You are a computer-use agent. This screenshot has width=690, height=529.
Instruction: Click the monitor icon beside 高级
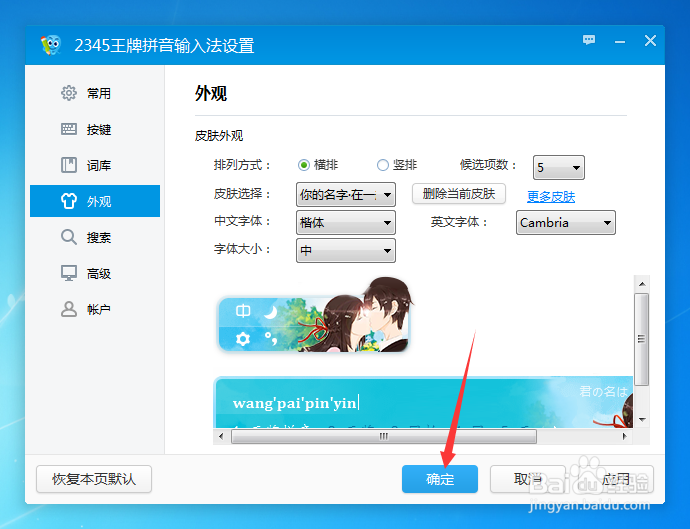(69, 273)
